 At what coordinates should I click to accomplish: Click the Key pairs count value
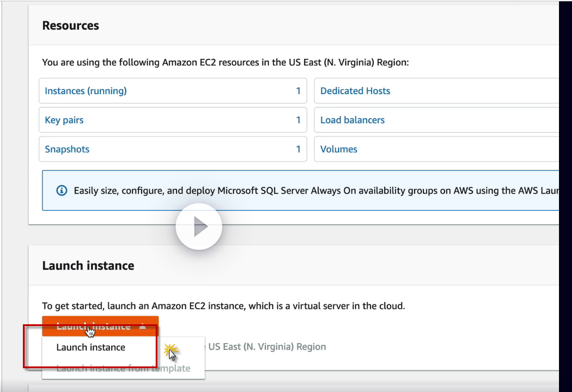[298, 120]
